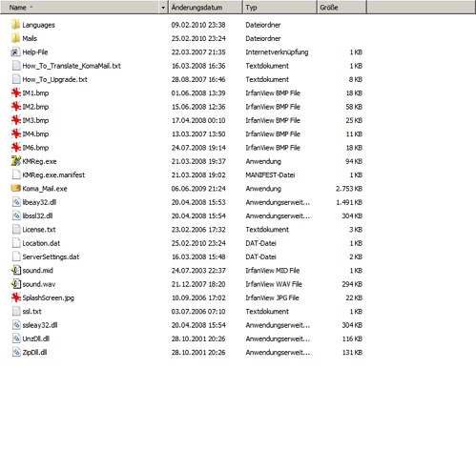Screen dimensions: 476x451
Task: Select the SplashScreen.jpg IrfanView icon
Action: [x=16, y=297]
